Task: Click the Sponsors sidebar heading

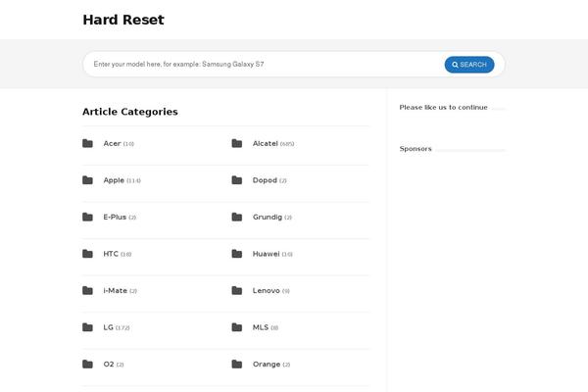Action: click(x=416, y=149)
